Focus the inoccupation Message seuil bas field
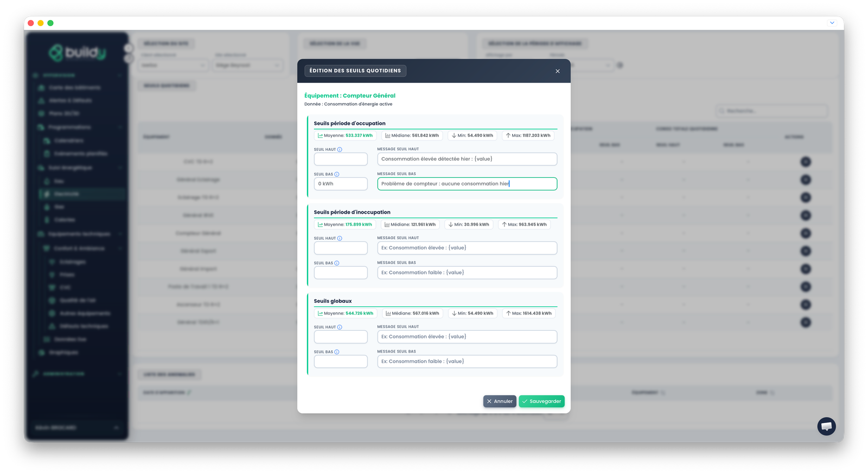This screenshot has width=868, height=474. [467, 273]
